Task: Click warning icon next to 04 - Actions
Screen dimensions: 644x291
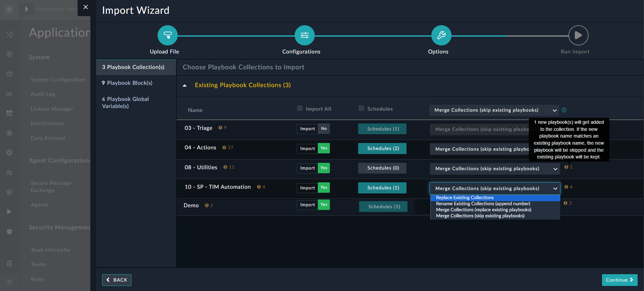Action: click(x=224, y=148)
